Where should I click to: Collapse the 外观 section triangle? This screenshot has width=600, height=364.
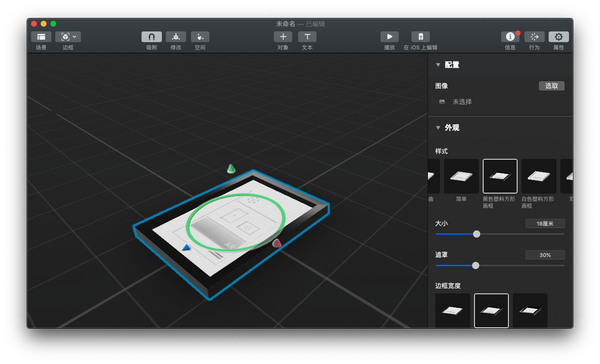(x=438, y=127)
